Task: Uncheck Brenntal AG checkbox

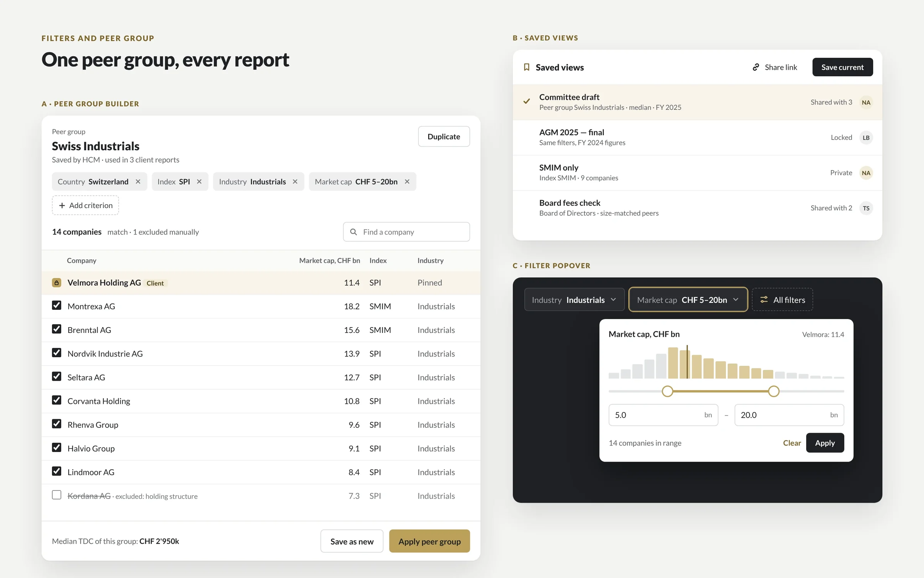Action: point(57,329)
